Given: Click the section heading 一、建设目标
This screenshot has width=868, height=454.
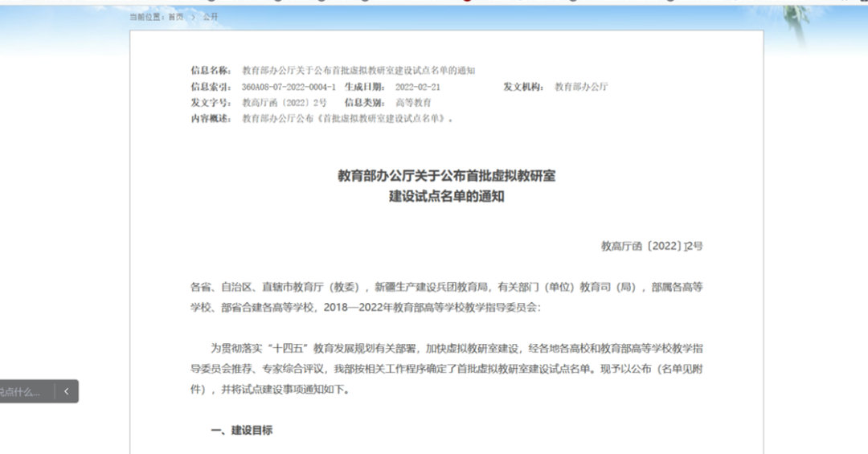Looking at the screenshot, I should 241,431.
